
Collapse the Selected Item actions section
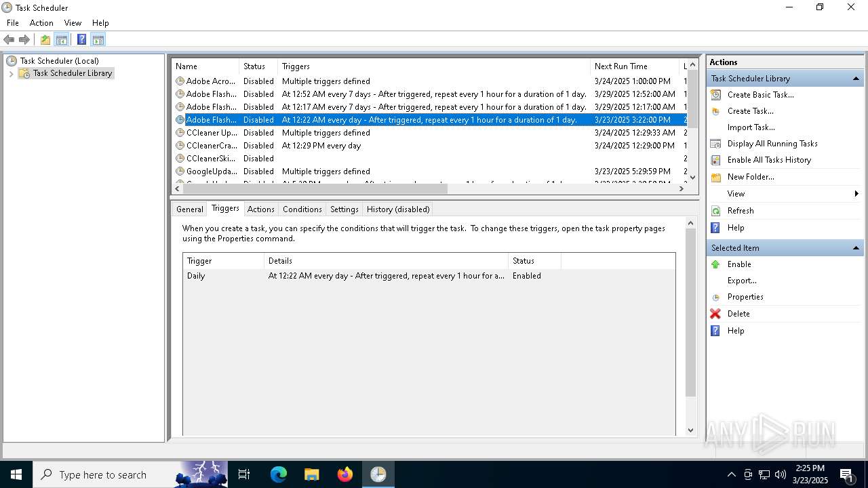[x=856, y=248]
